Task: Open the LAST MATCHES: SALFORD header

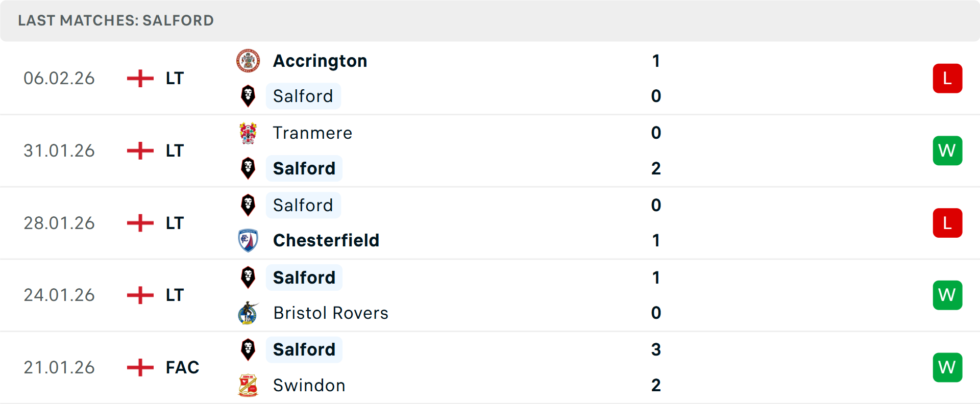Action: click(115, 20)
